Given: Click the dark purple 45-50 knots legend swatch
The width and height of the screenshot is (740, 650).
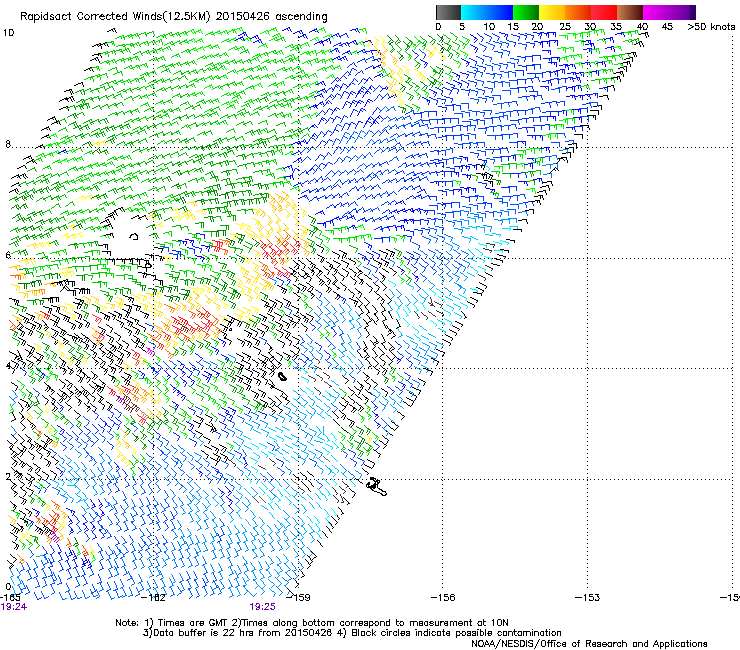Looking at the screenshot, I should point(682,12).
